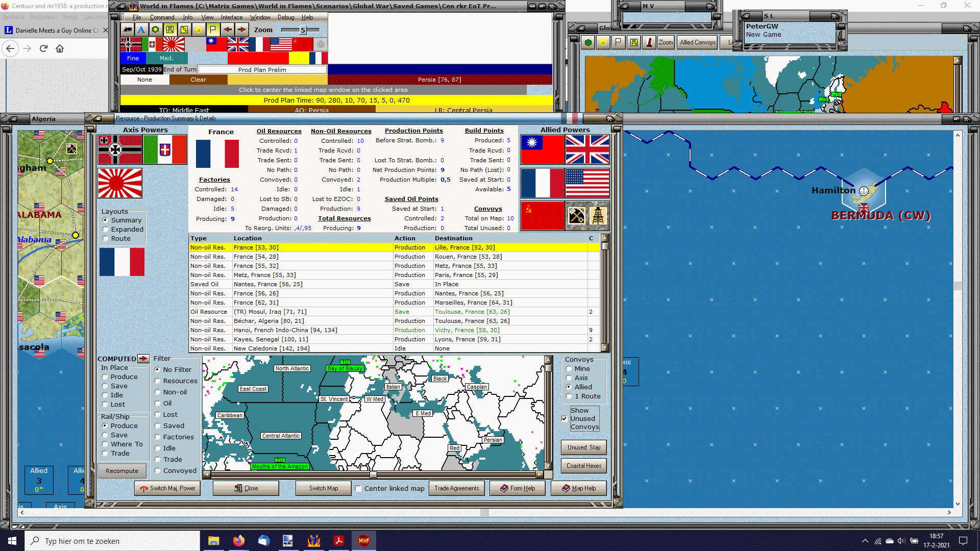Uncheck Show Unused Convoys checkbox

(564, 418)
